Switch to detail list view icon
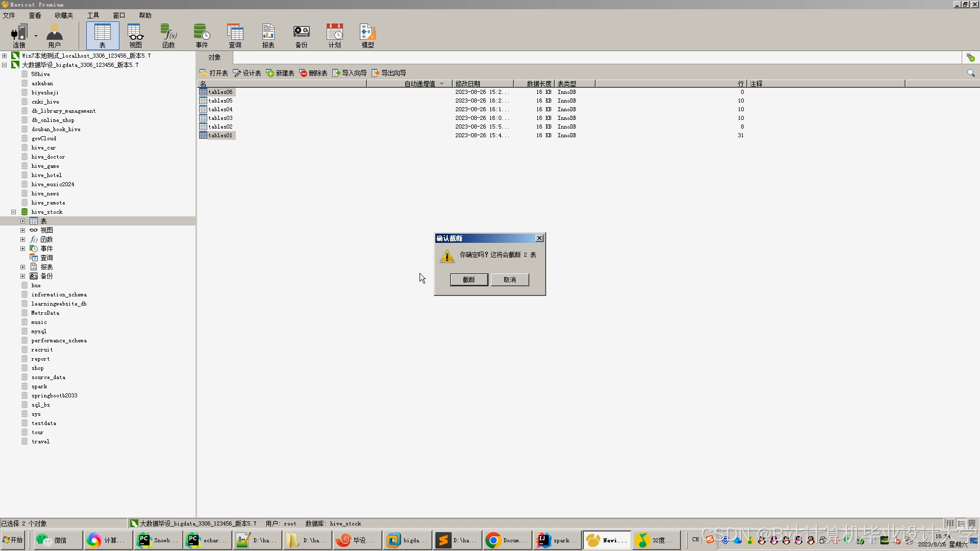Screen dimensions: 980x551 click(x=961, y=523)
